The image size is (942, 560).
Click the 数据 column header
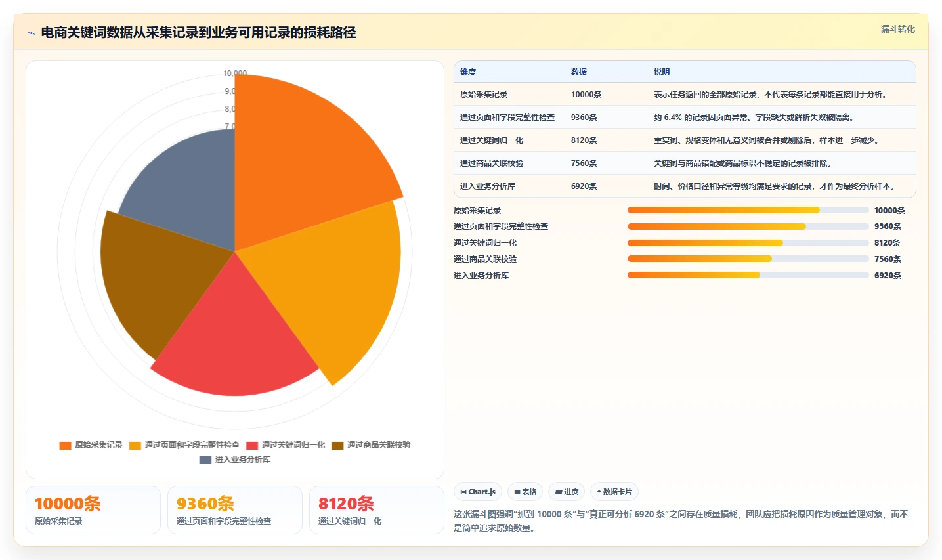[579, 72]
